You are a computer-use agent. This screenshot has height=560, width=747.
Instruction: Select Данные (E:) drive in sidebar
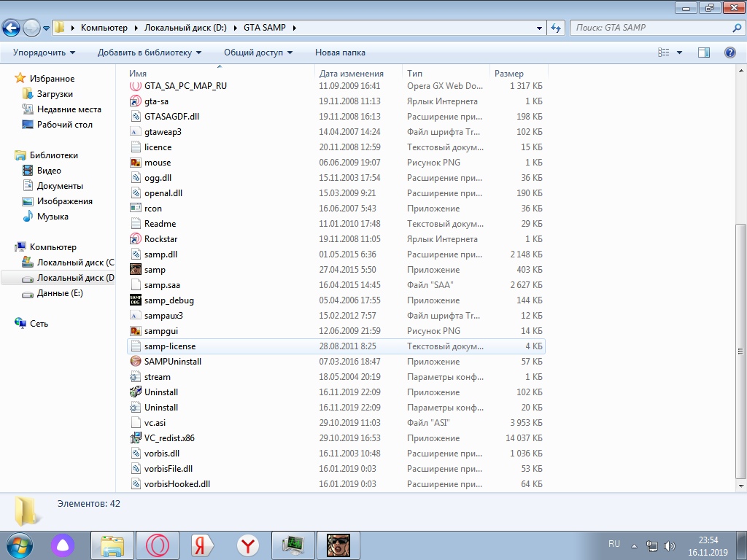click(60, 293)
